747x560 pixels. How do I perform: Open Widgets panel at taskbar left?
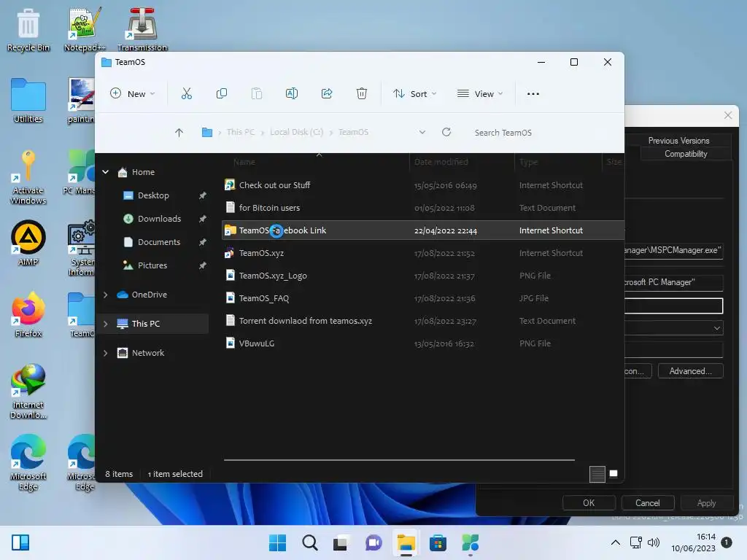coord(20,542)
